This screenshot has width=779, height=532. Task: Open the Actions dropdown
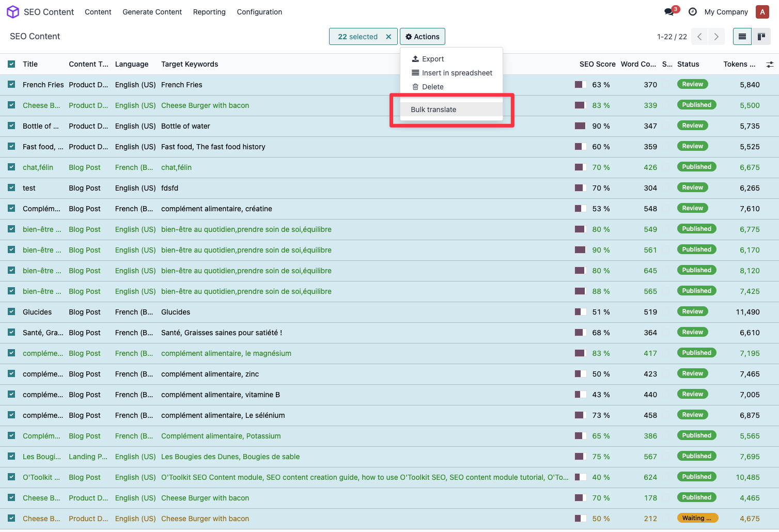click(423, 37)
